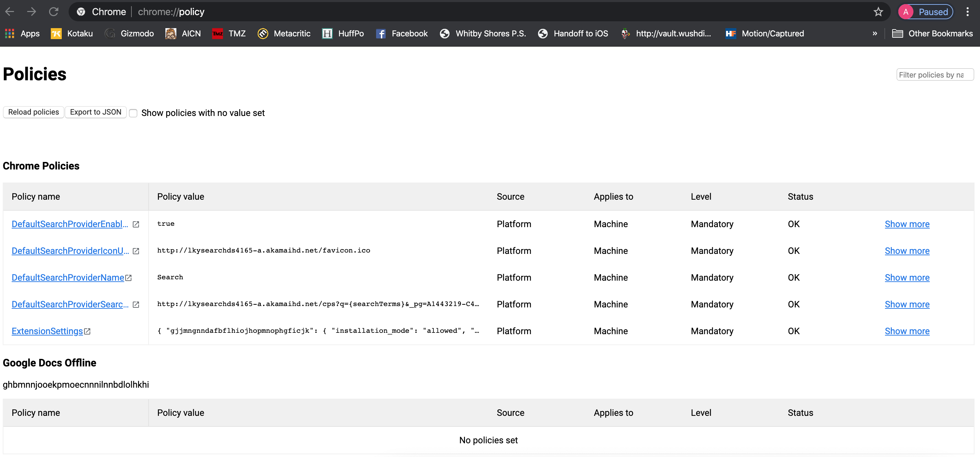Click external link icon beside DefaultSearchProviderSearchURL

[136, 304]
